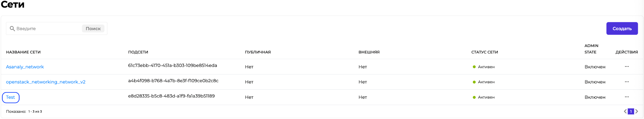Click the Создать button
Screen dimensions: 644x119
click(x=622, y=28)
